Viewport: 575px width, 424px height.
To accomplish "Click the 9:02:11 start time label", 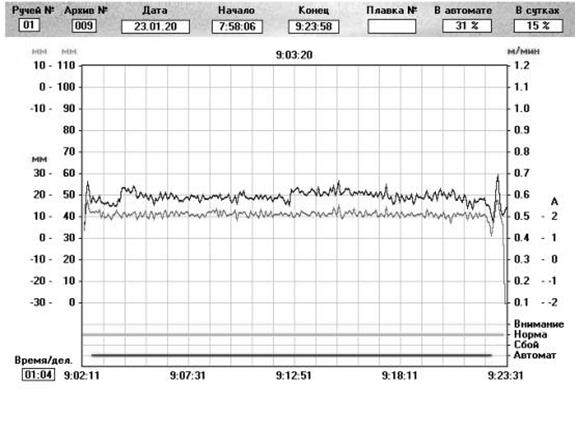I will click(81, 376).
